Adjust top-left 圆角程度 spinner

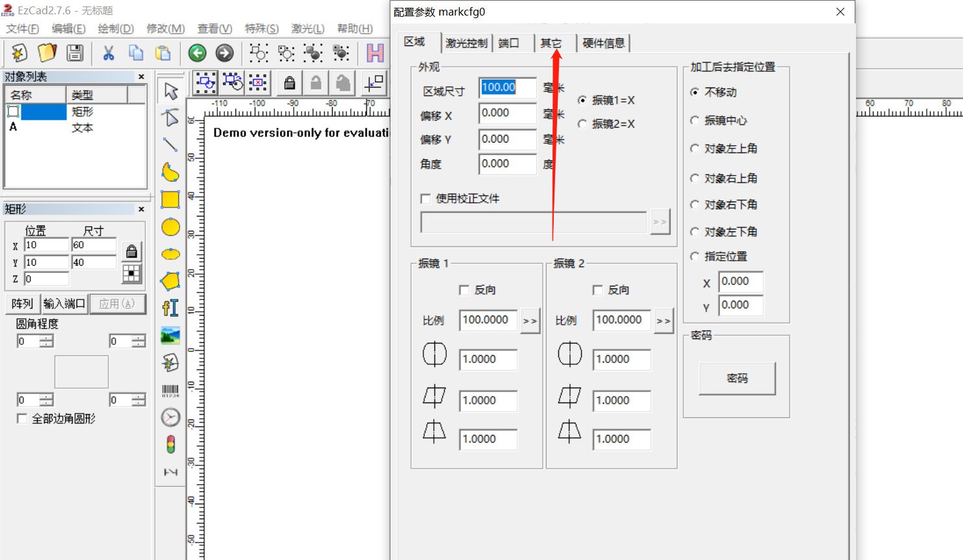click(x=47, y=341)
